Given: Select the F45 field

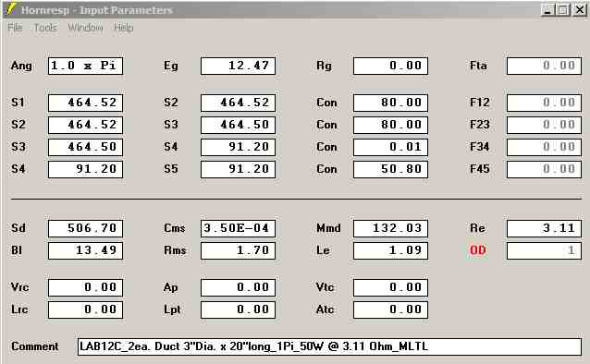Looking at the screenshot, I should 544,169.
